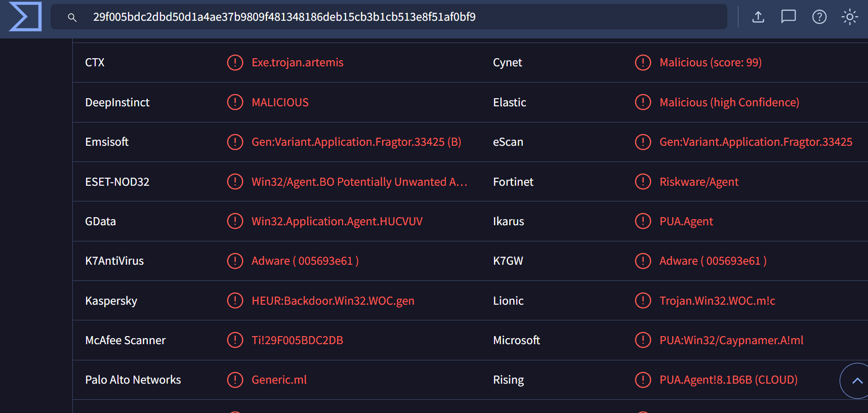Select the McAfee Scanner vendor name
This screenshot has width=868, height=413.
[126, 340]
